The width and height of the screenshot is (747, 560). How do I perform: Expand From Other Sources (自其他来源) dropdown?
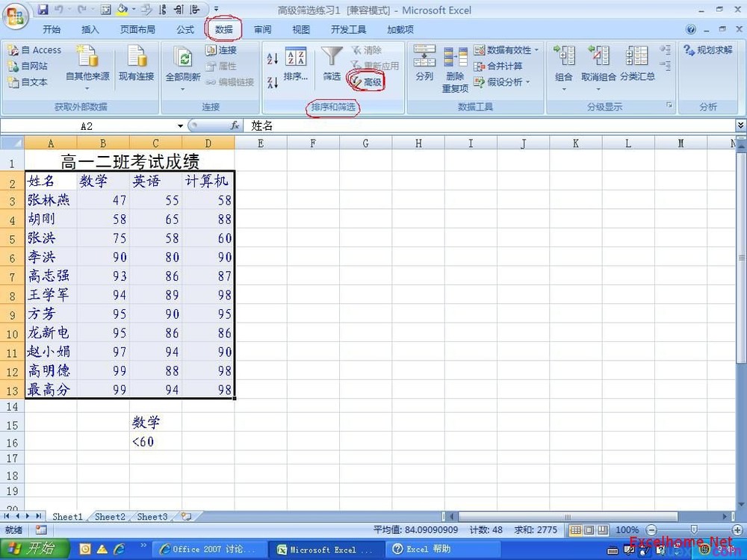point(87,89)
